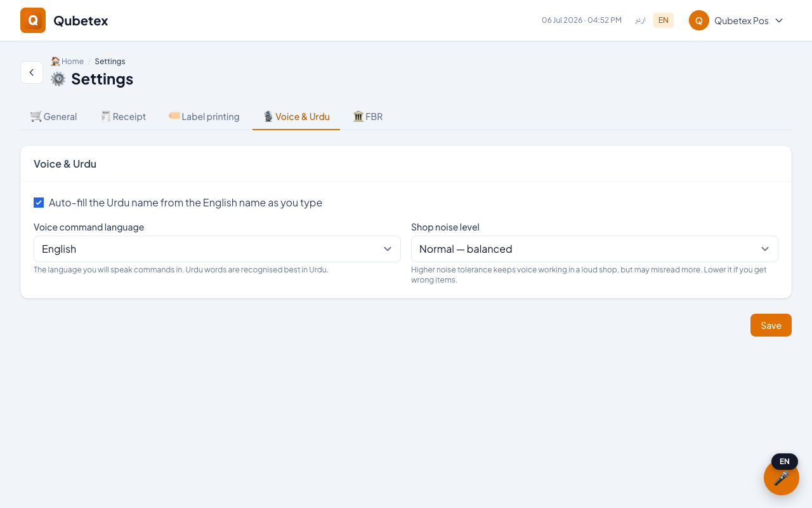Click the Qubetex brand name text
812x508 pixels.
coord(81,20)
